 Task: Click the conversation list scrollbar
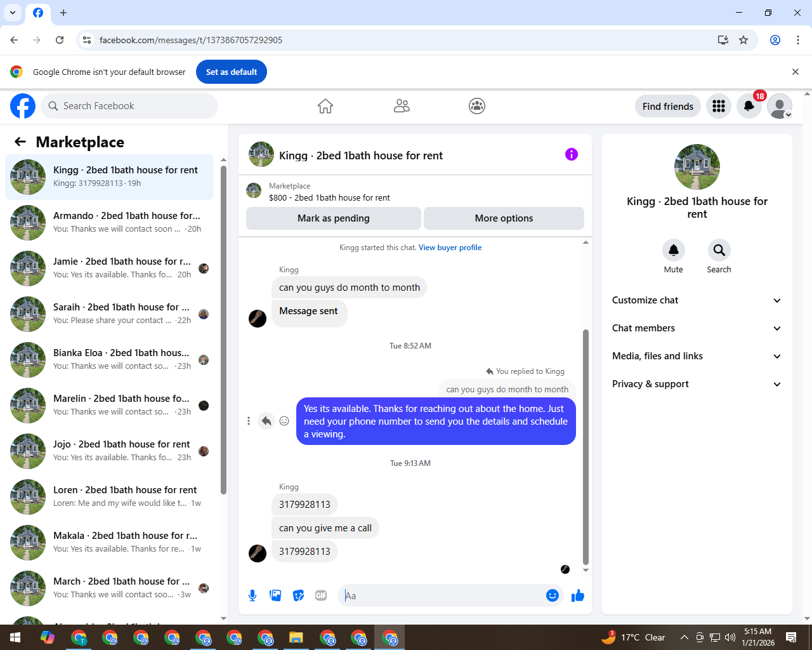coord(223,329)
